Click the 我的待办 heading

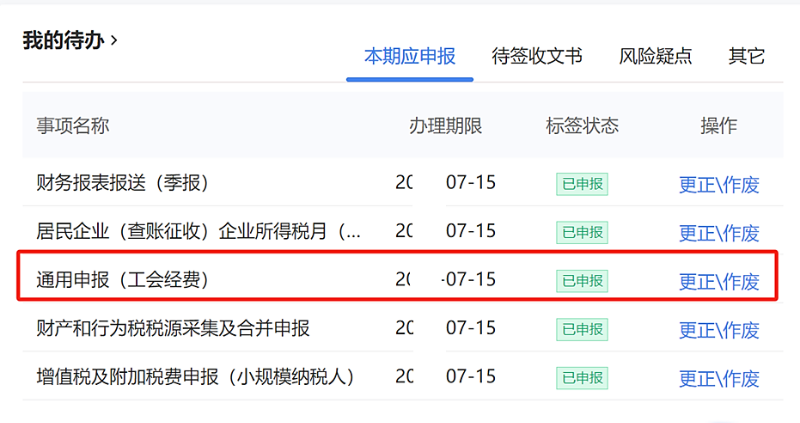(63, 40)
